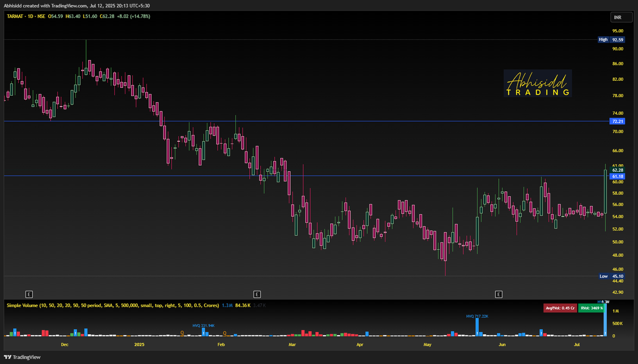Click the HVQ 717.22K volume label
The width and height of the screenshot is (638, 364).
[477, 316]
